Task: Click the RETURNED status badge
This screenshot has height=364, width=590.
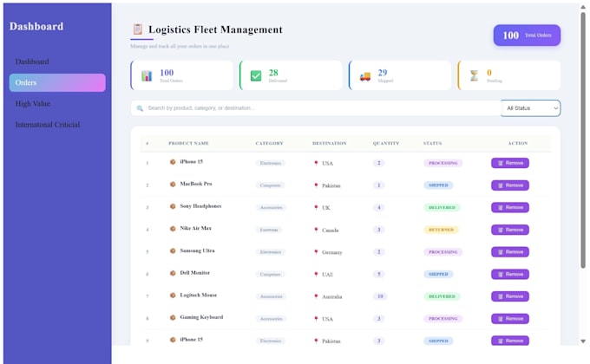Action: click(441, 230)
